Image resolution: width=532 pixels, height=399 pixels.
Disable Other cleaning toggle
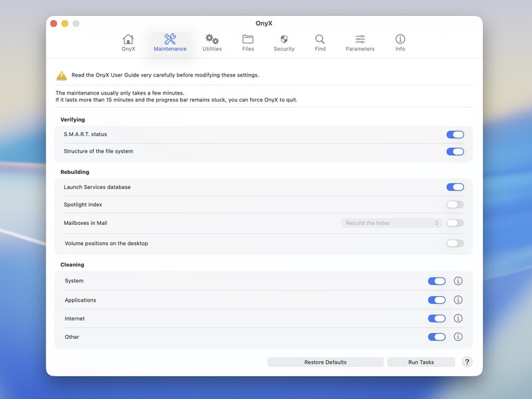coord(437,337)
